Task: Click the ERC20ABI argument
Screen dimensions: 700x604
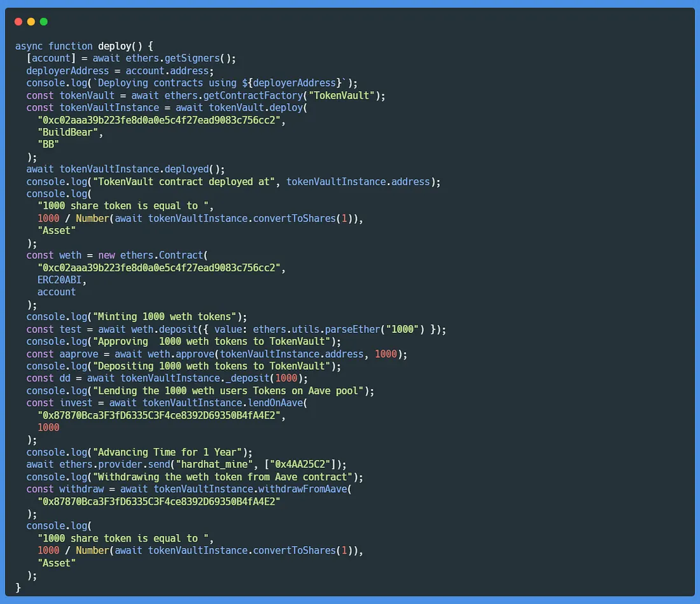Action: (x=62, y=279)
